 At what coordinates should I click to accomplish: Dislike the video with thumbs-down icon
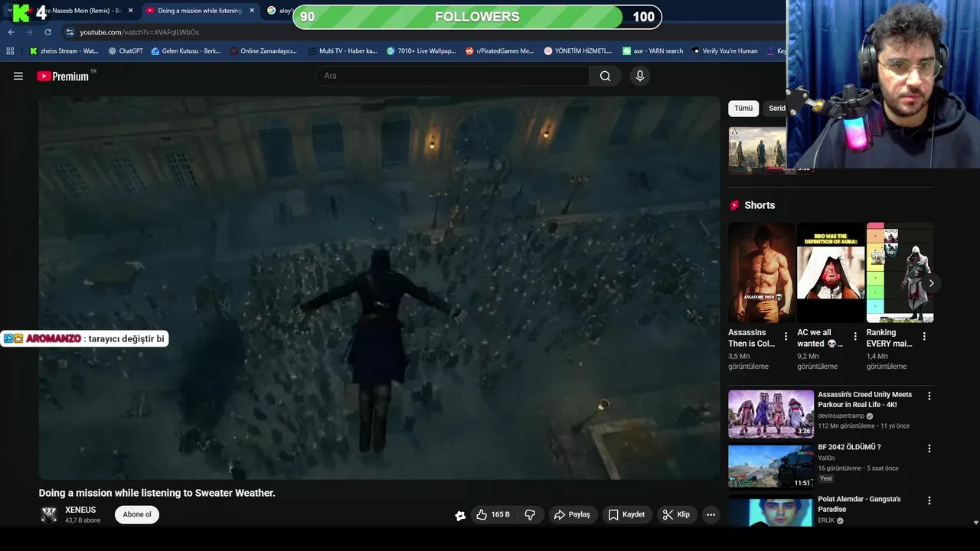pyautogui.click(x=530, y=514)
